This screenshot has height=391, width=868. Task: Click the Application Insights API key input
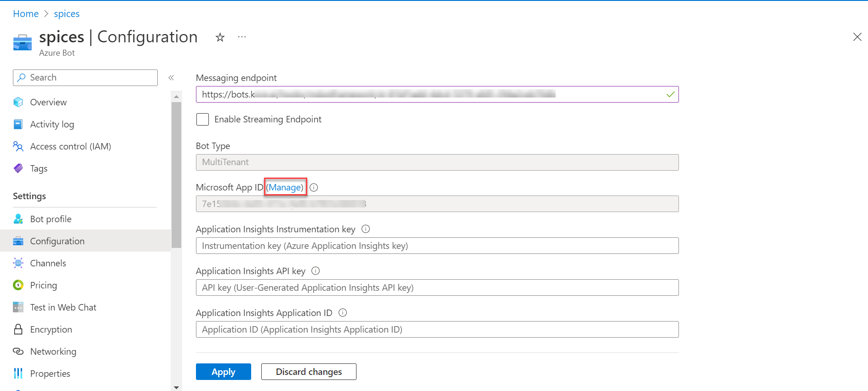(437, 287)
